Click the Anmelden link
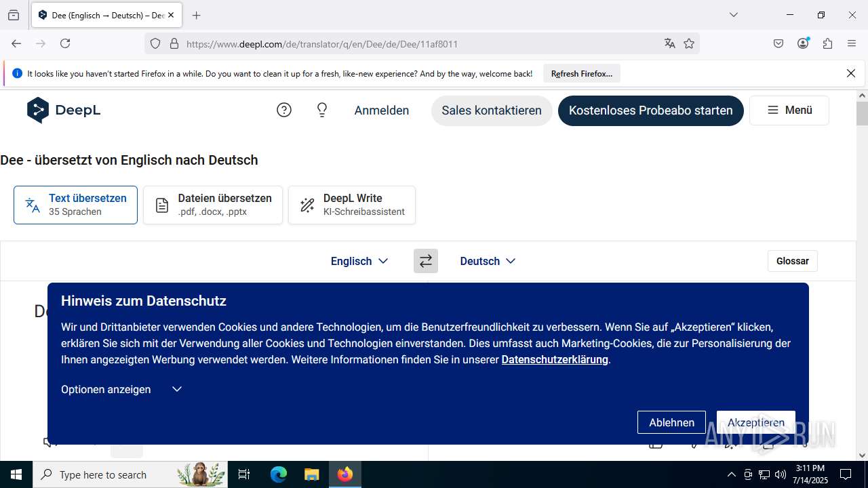 (x=382, y=110)
